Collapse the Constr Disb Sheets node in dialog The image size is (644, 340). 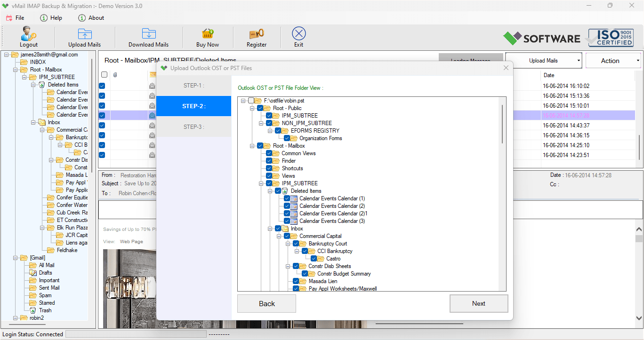click(288, 266)
